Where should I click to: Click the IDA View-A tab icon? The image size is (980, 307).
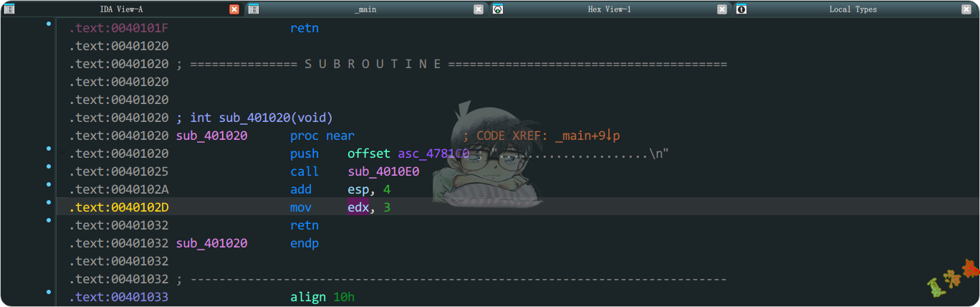(9, 9)
